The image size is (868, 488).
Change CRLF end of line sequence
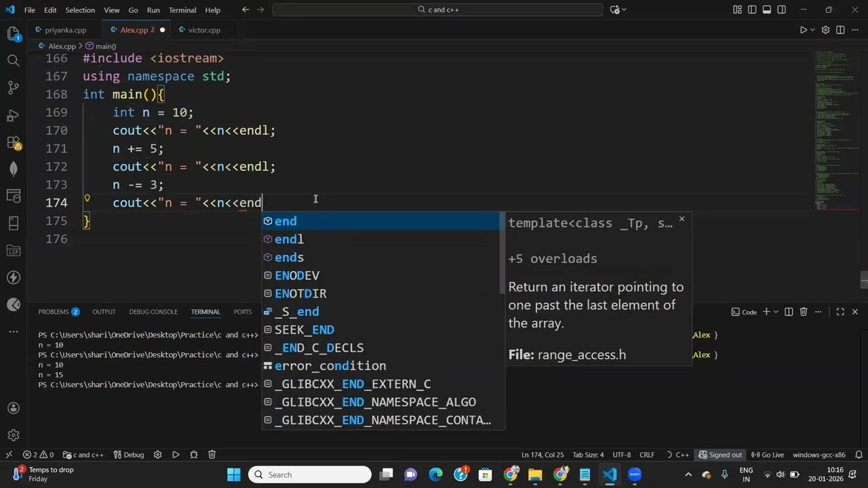[647, 455]
